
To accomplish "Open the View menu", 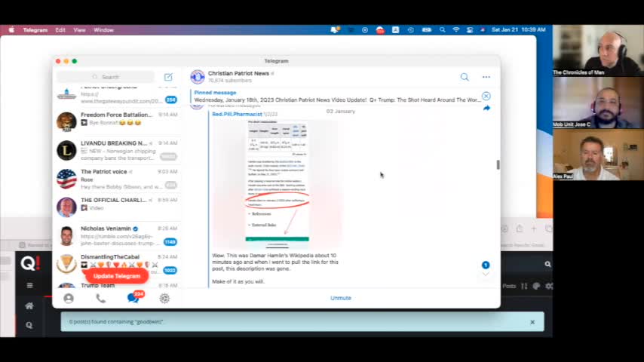I will tap(79, 30).
